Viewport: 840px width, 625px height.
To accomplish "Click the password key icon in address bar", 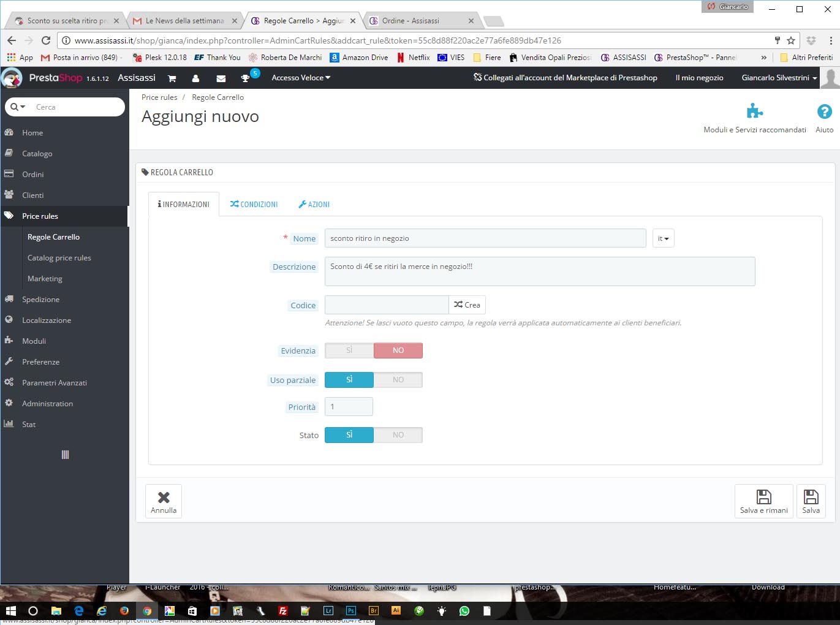I will tap(778, 40).
